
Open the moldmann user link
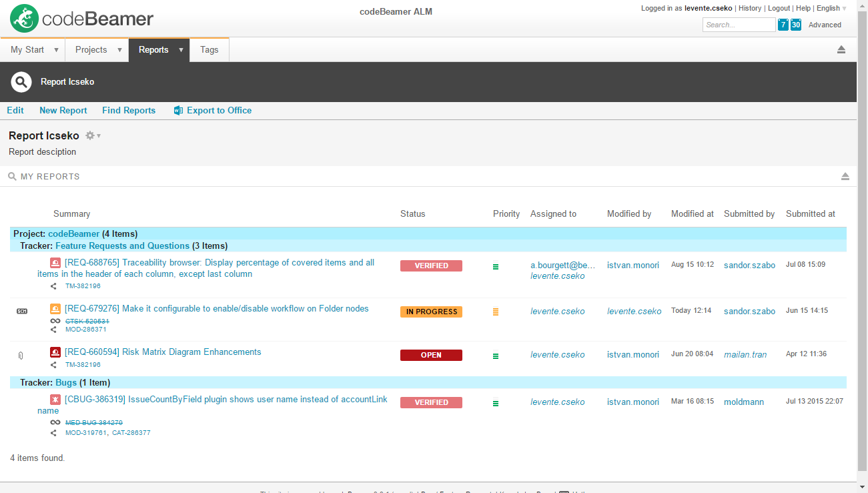[744, 402]
